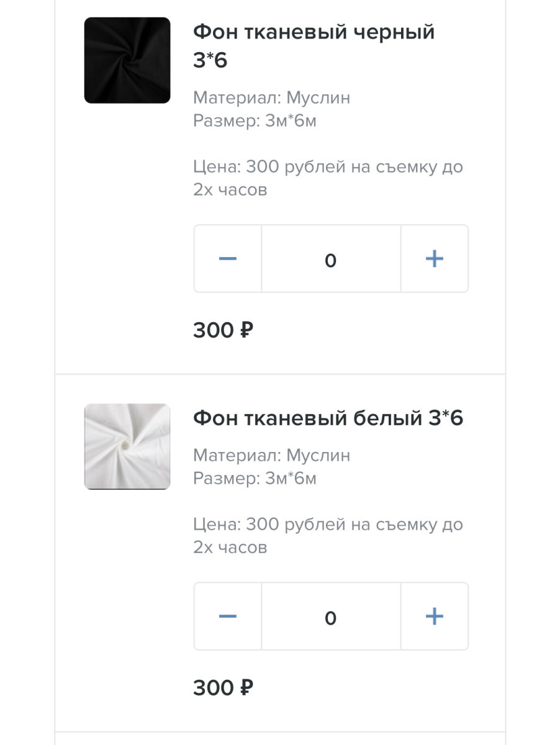
Task: Decrease quantity of black fabric backdrop
Action: pyautogui.click(x=228, y=259)
